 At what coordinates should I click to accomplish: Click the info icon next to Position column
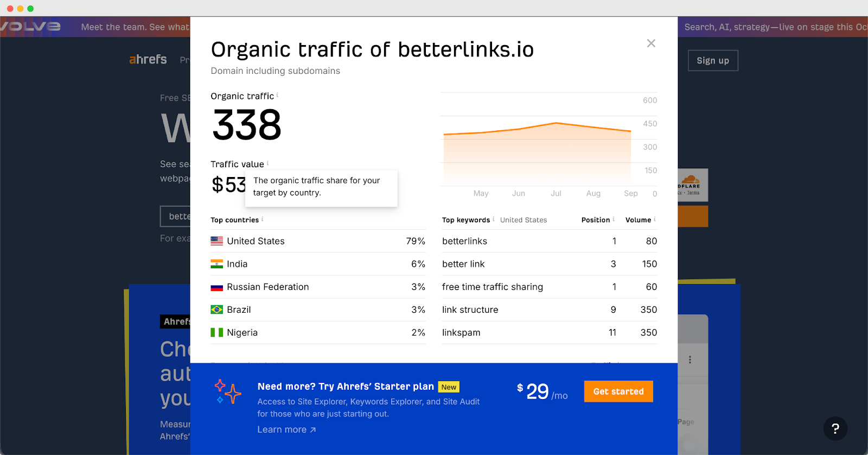click(x=614, y=220)
